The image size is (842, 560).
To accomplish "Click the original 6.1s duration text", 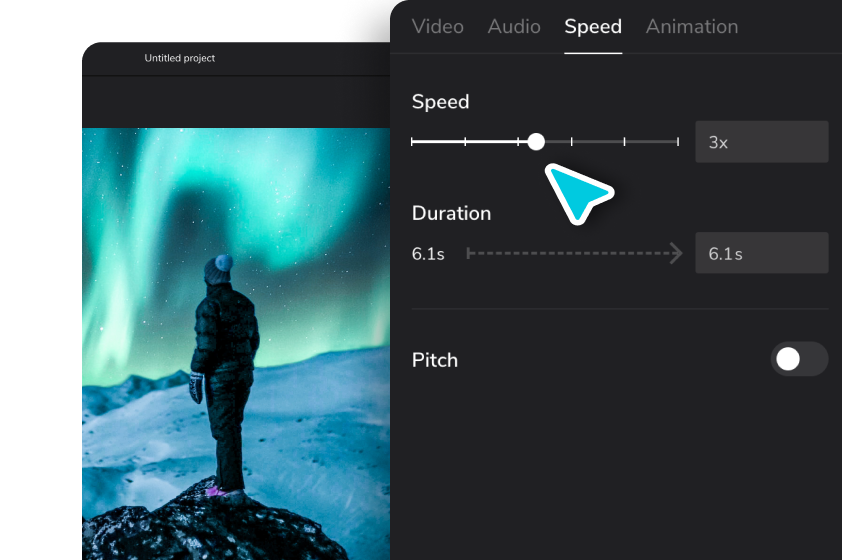I will click(428, 254).
